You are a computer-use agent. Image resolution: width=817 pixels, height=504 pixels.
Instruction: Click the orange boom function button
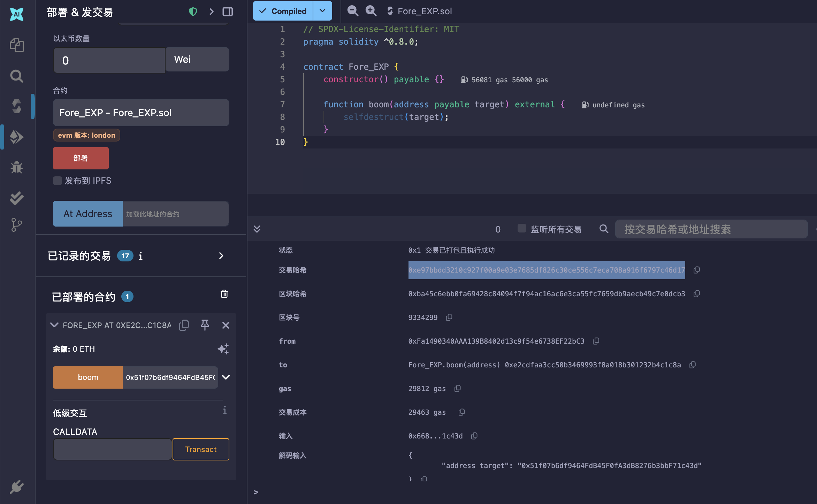[x=88, y=377]
